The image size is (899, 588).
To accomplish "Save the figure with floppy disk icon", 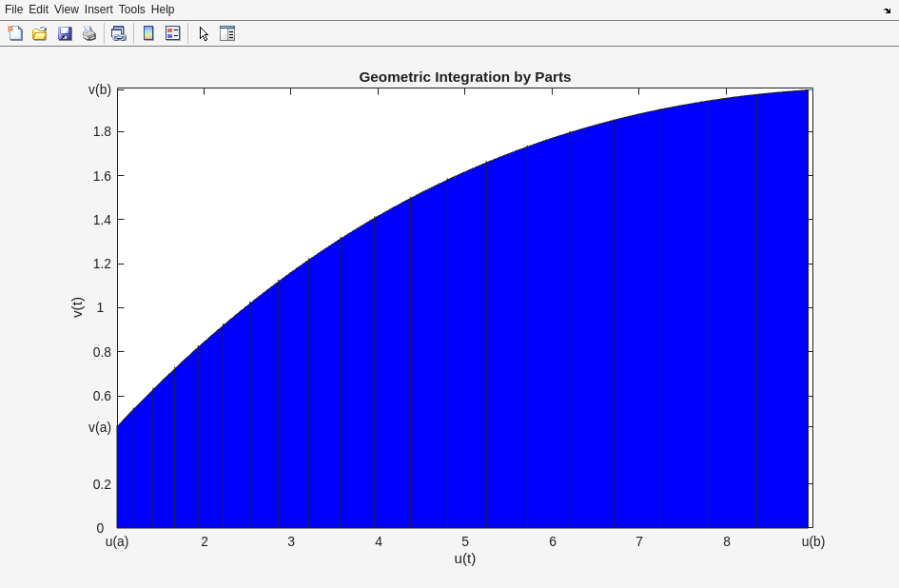I will [65, 33].
